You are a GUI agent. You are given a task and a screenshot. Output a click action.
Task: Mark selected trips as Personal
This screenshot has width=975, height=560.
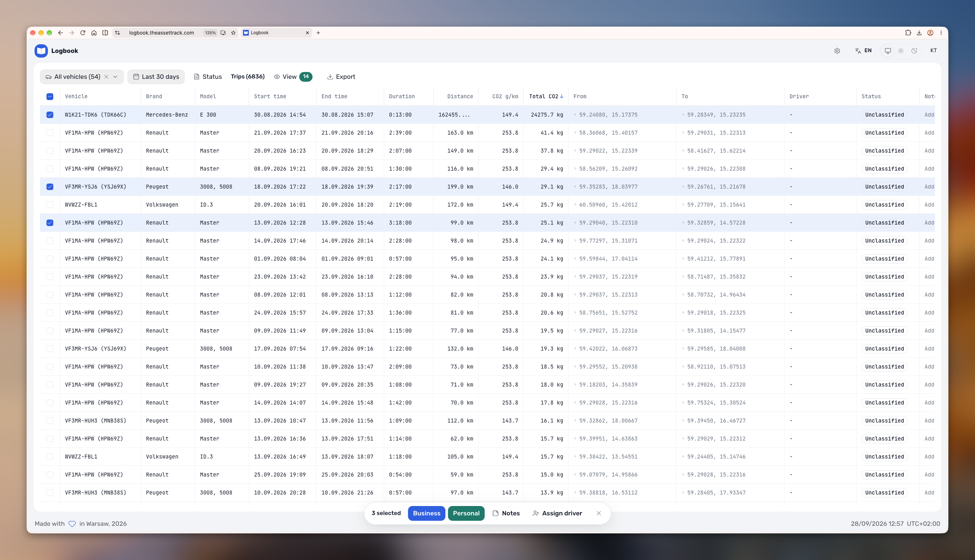[x=466, y=513]
